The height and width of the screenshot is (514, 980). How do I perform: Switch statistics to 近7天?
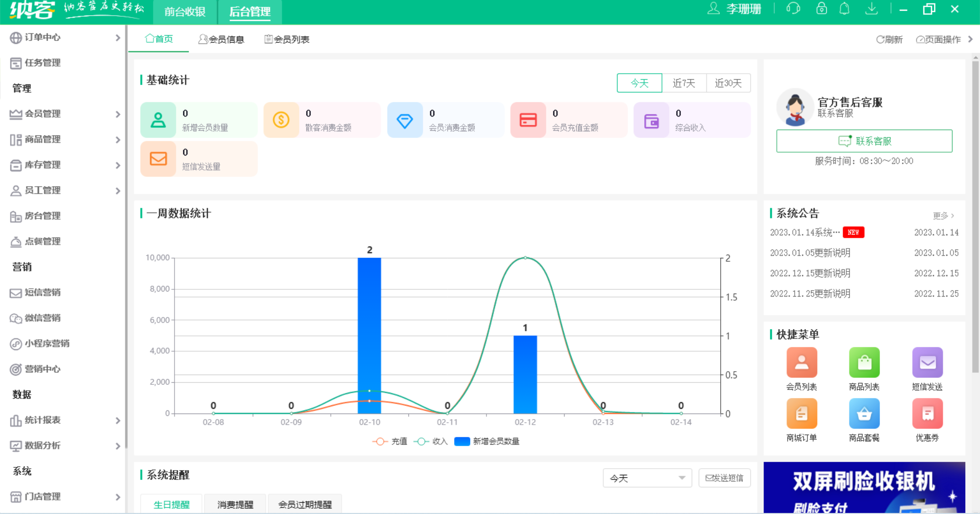pyautogui.click(x=684, y=83)
